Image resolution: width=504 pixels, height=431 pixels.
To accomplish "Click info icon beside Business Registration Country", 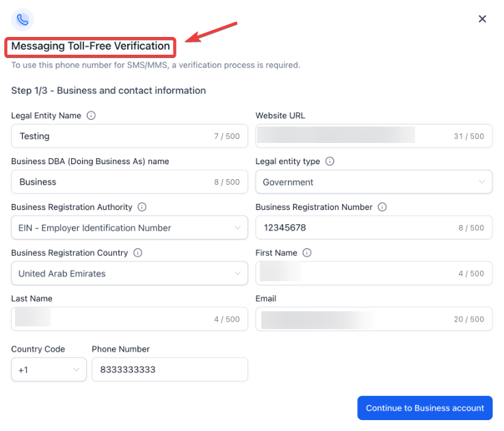I will click(x=137, y=252).
